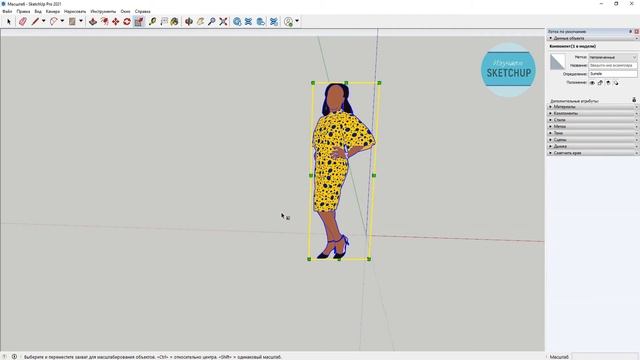Select the Rectangle shape tool
Image resolution: width=640 pixels, height=360 pixels.
pos(72,22)
